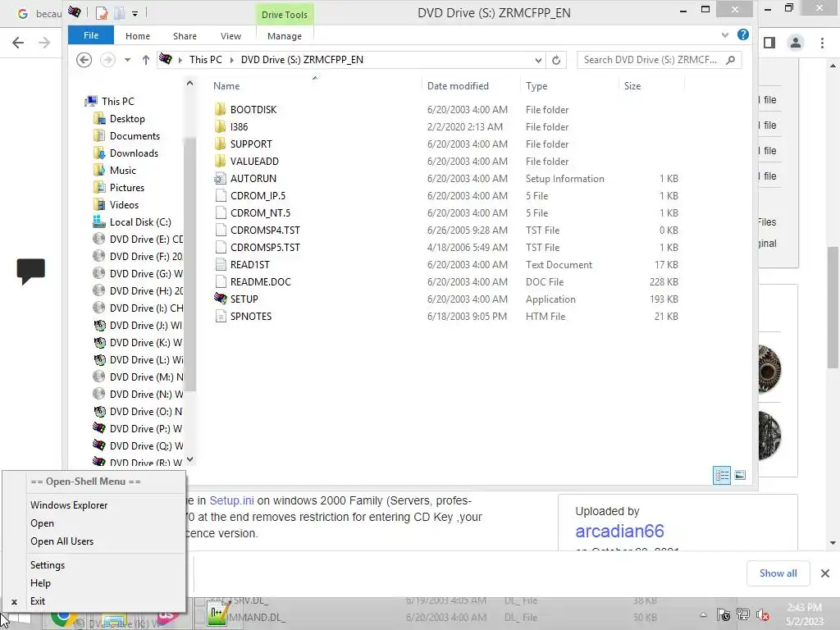This screenshot has height=630, width=840.
Task: Open Videos in the navigation pane
Action: point(124,204)
